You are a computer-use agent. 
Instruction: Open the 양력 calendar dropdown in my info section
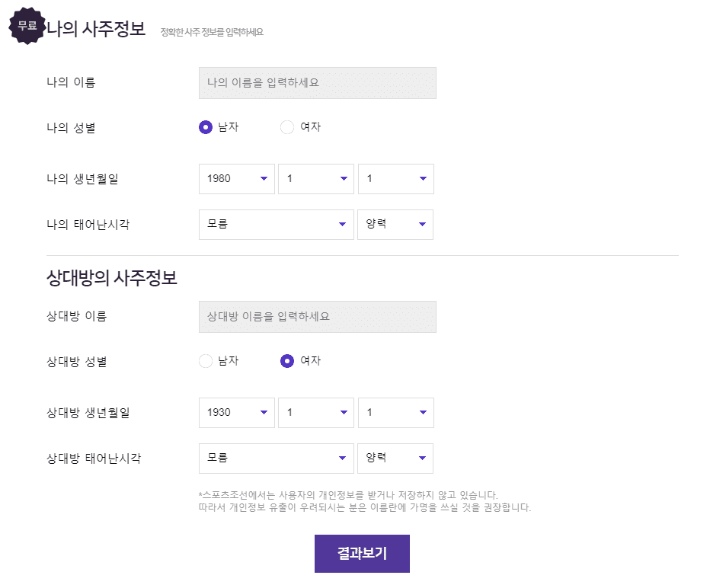(x=395, y=224)
